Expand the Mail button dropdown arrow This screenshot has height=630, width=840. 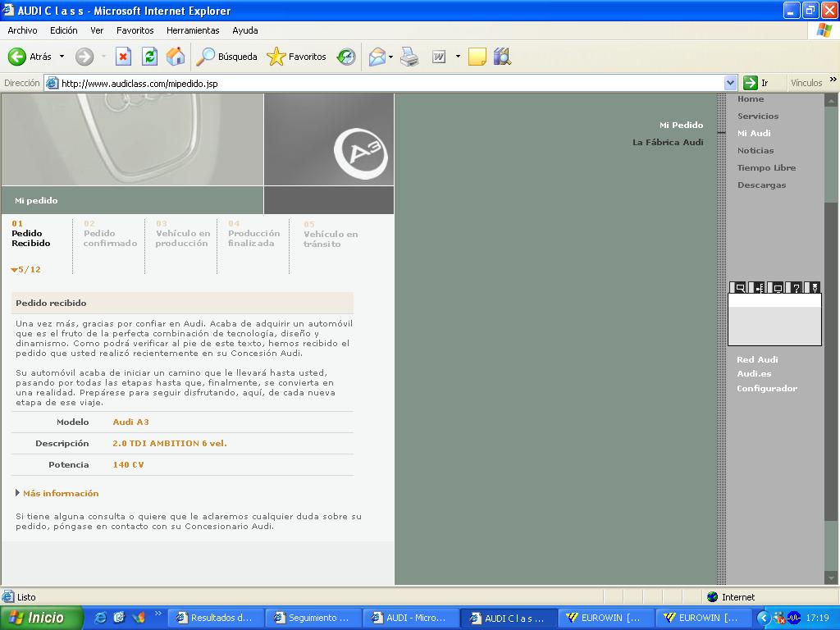[390, 57]
